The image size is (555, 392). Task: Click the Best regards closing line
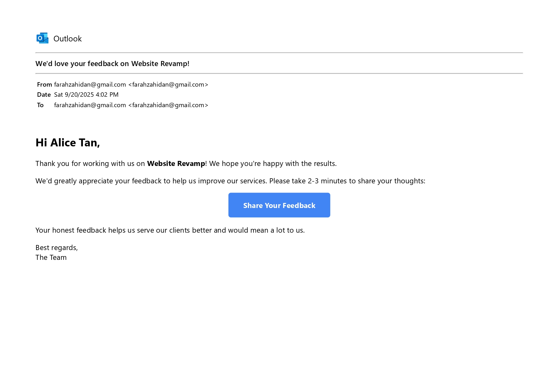coord(57,248)
